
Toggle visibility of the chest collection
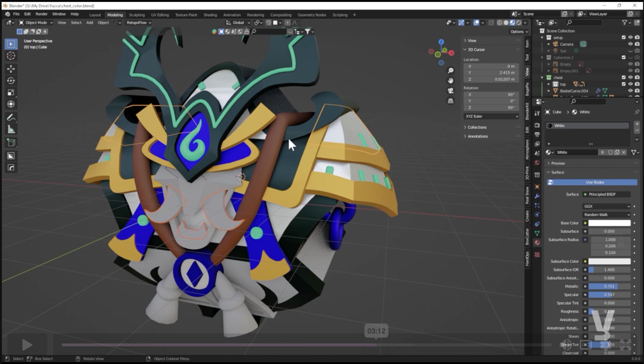click(x=630, y=77)
